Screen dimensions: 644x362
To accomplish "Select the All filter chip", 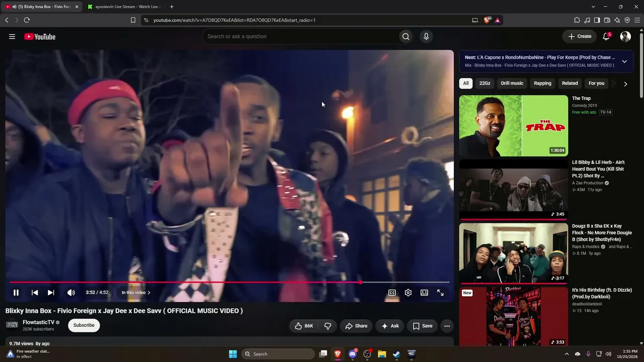I will pos(466,83).
